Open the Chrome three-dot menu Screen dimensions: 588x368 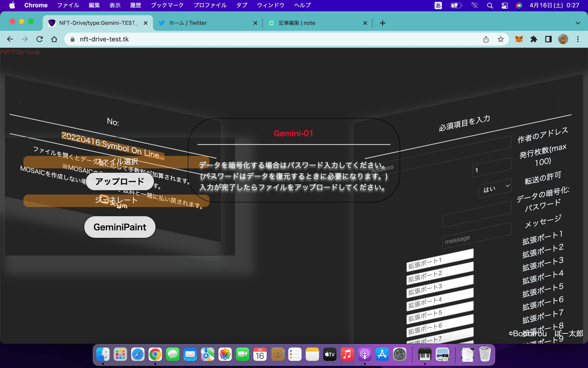tap(578, 39)
